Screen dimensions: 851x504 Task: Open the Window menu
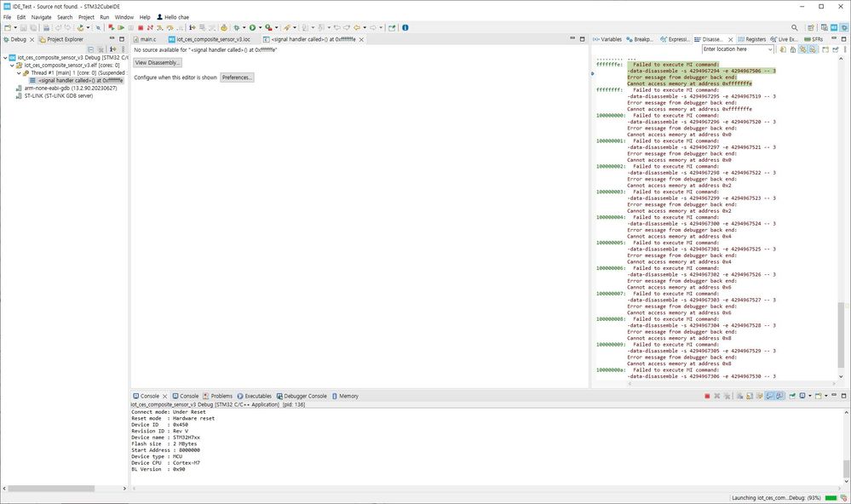124,17
